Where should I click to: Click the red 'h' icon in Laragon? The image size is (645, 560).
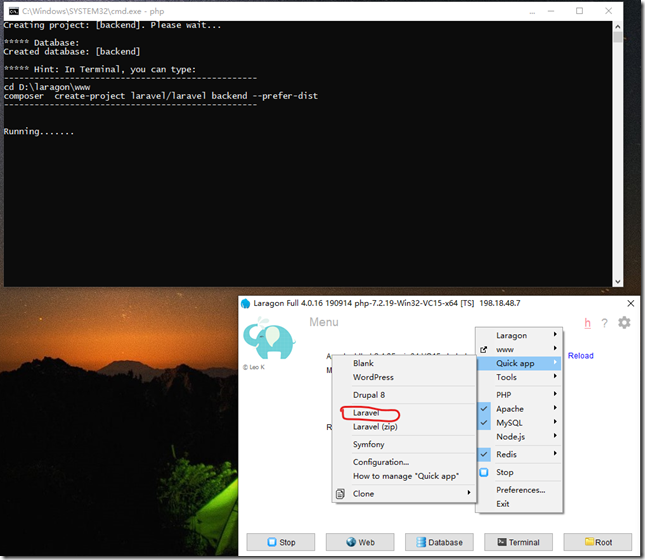point(587,323)
